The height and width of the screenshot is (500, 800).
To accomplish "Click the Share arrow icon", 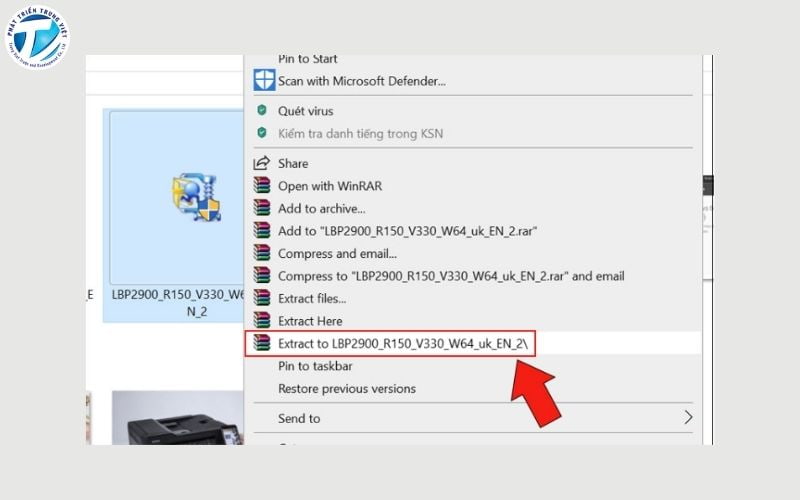I will (262, 163).
